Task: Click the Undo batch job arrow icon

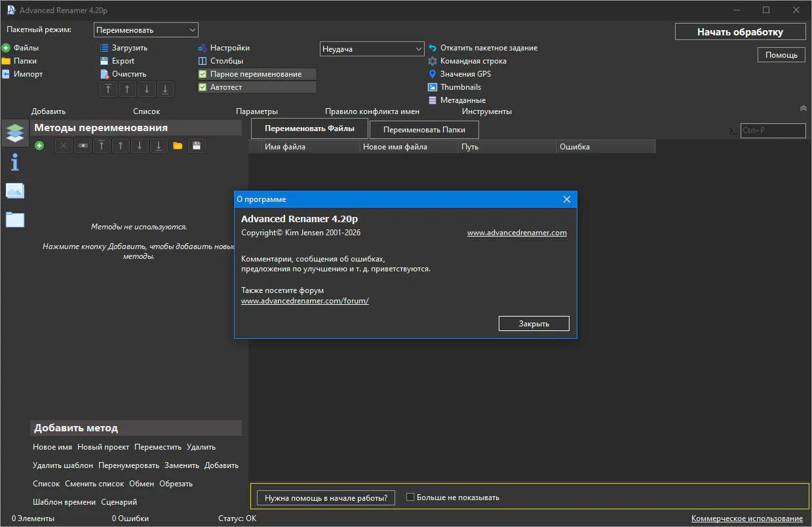Action: pyautogui.click(x=433, y=48)
